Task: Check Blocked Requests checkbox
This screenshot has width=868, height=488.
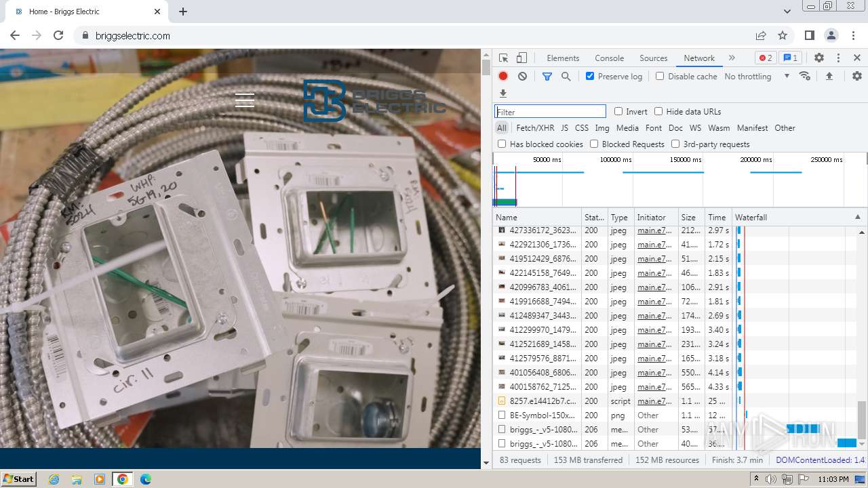Action: pos(594,144)
